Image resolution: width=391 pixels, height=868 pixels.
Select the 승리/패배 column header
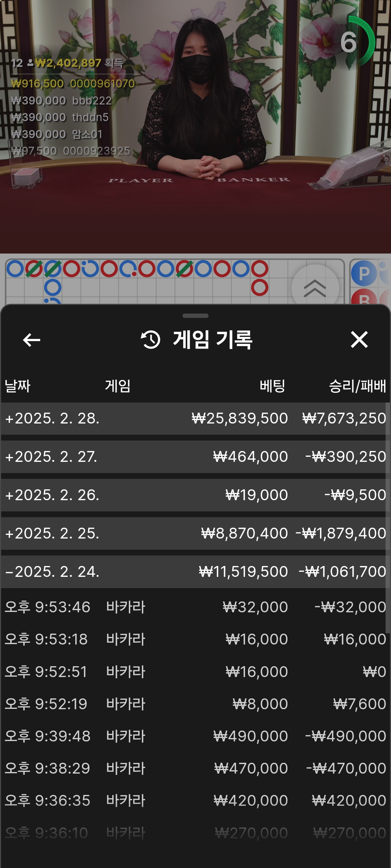[357, 386]
